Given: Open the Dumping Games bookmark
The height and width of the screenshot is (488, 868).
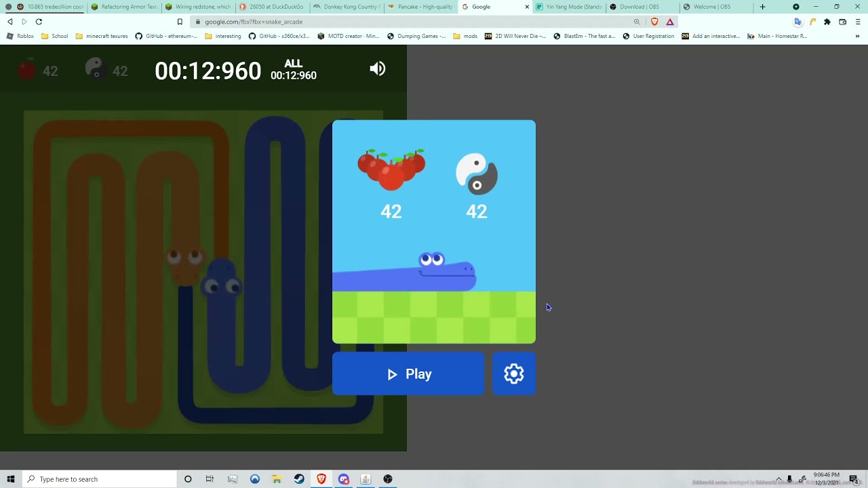Looking at the screenshot, I should point(416,36).
